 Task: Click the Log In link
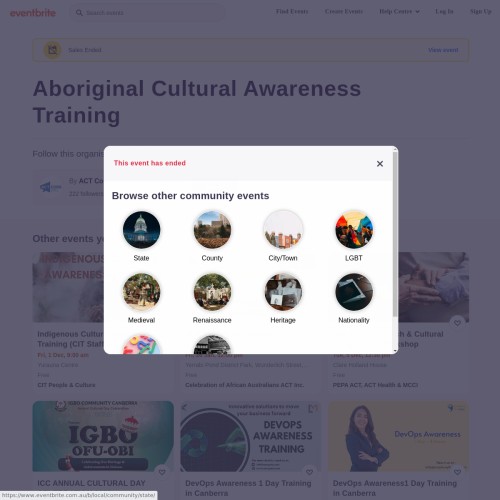tap(444, 12)
